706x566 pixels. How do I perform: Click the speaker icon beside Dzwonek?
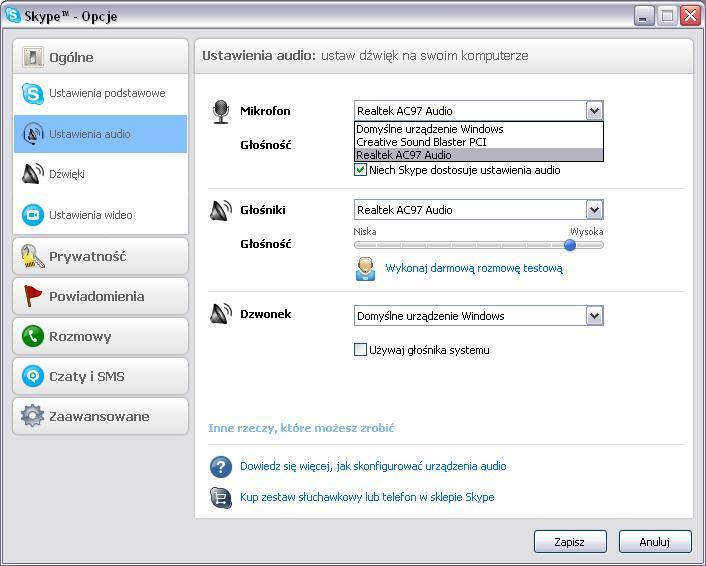click(x=221, y=314)
